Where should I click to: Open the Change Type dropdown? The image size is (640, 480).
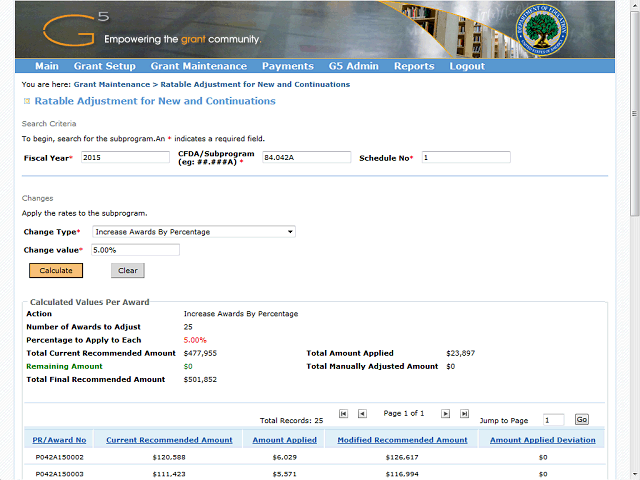194,232
